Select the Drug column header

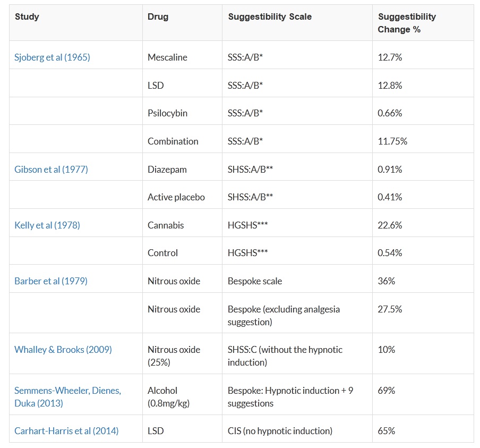tap(158, 16)
